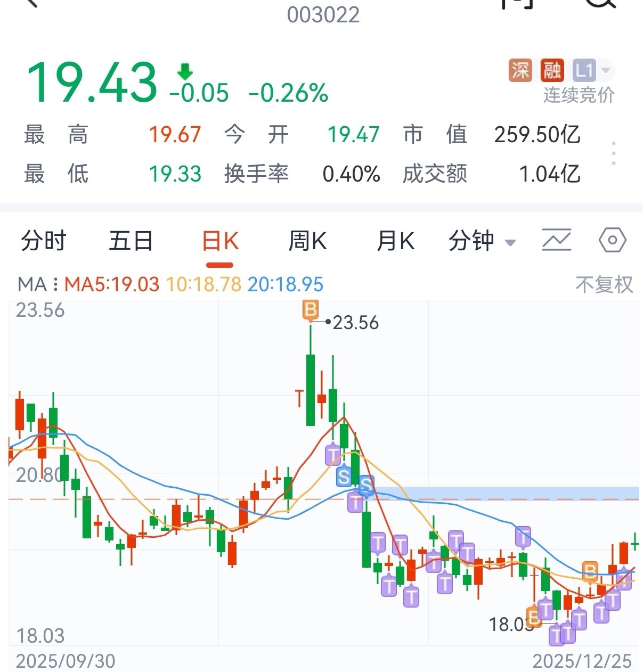Tap the 最高 value 19.67
643x672 pixels.
point(175,135)
